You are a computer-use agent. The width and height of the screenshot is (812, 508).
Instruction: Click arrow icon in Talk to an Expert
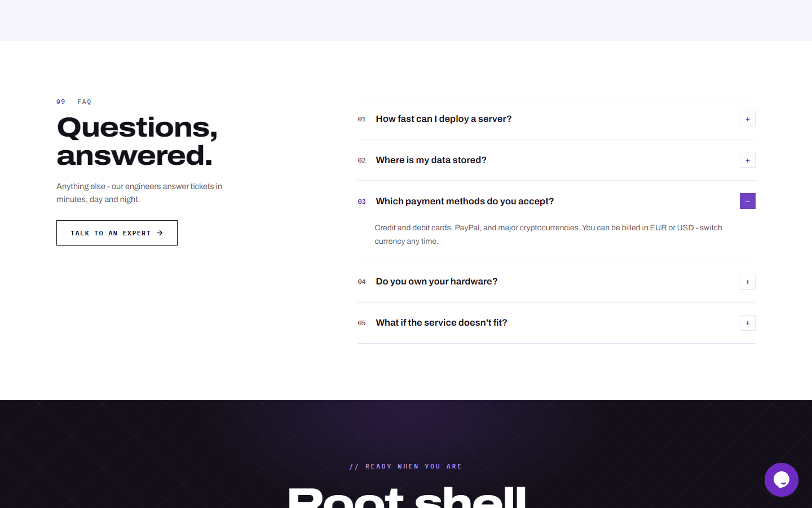pyautogui.click(x=160, y=233)
